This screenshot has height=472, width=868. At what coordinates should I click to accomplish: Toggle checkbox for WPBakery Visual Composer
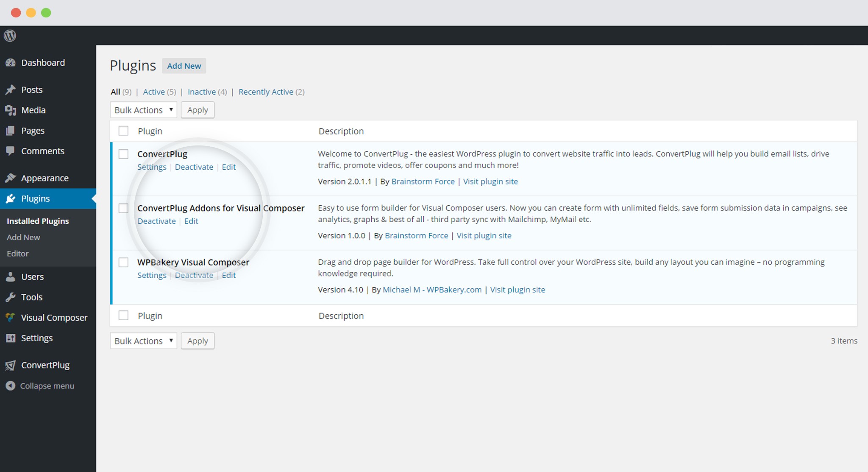click(x=124, y=262)
